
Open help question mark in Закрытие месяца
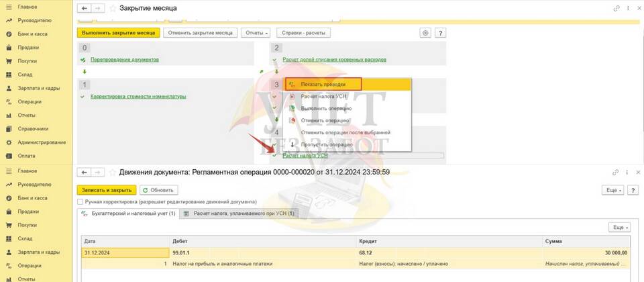(x=440, y=33)
